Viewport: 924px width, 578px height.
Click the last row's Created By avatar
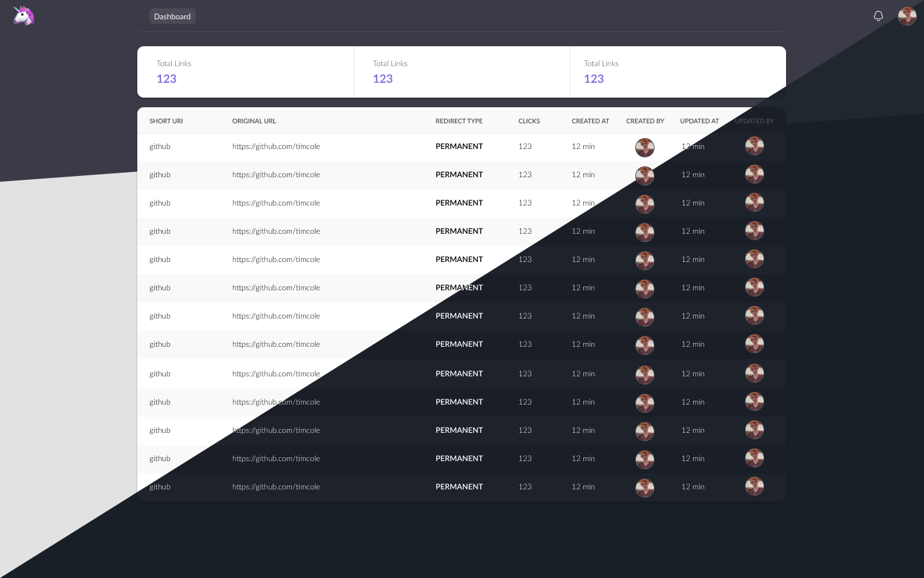(x=645, y=488)
